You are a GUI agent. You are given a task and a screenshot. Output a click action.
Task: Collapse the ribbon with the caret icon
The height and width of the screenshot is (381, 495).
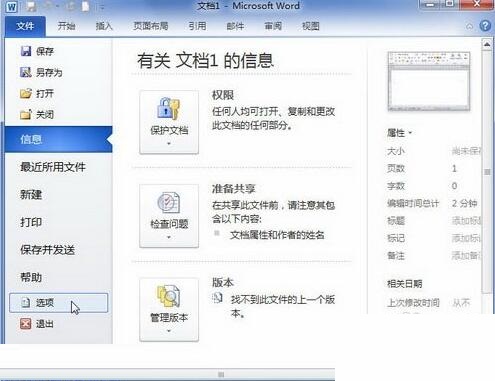pyautogui.click(x=469, y=26)
